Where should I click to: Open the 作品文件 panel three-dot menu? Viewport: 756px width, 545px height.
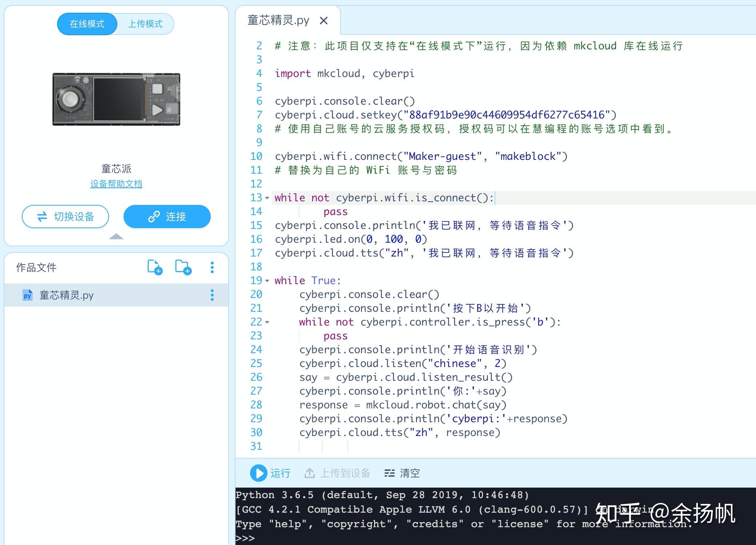(x=212, y=267)
